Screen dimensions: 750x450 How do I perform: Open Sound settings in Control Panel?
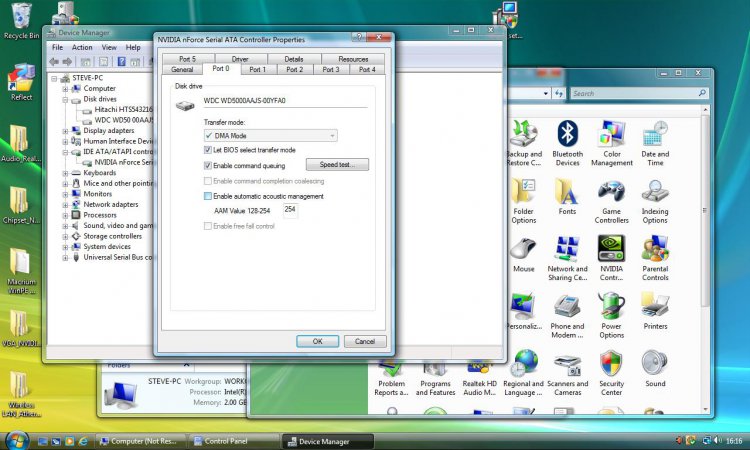click(x=655, y=369)
